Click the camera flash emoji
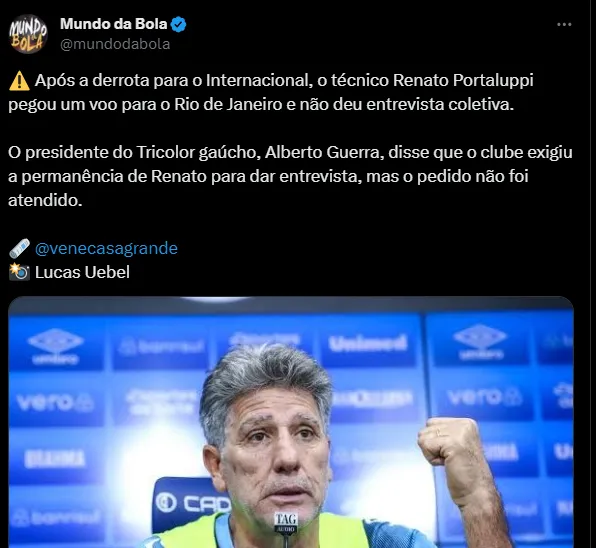 (19, 272)
